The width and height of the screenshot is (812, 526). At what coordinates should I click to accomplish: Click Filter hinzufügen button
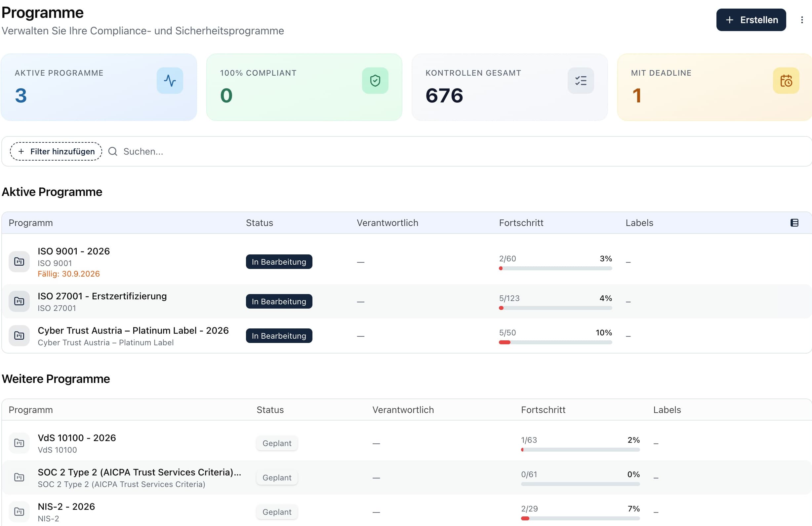tap(56, 151)
